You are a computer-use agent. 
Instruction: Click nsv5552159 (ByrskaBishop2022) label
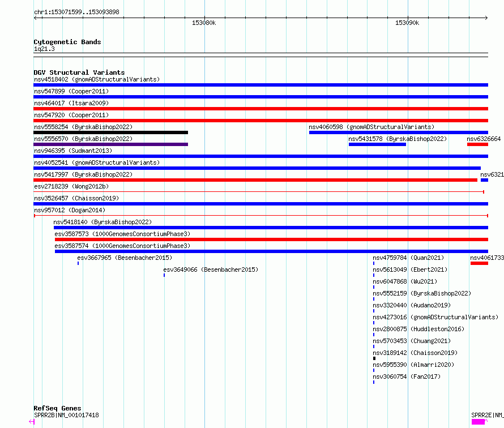point(422,293)
